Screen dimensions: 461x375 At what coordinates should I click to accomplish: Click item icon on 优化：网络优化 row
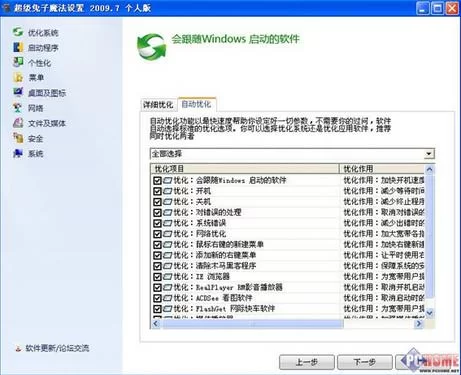coord(167,234)
